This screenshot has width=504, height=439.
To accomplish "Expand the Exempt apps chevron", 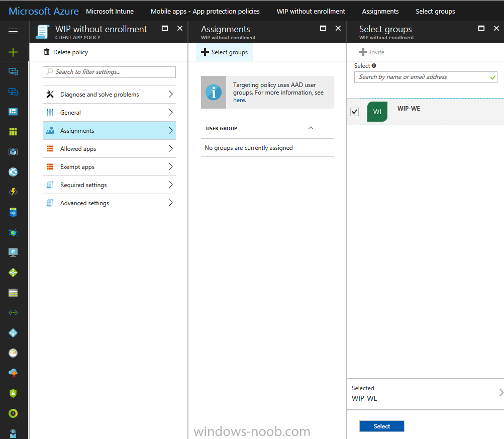I will [x=171, y=166].
